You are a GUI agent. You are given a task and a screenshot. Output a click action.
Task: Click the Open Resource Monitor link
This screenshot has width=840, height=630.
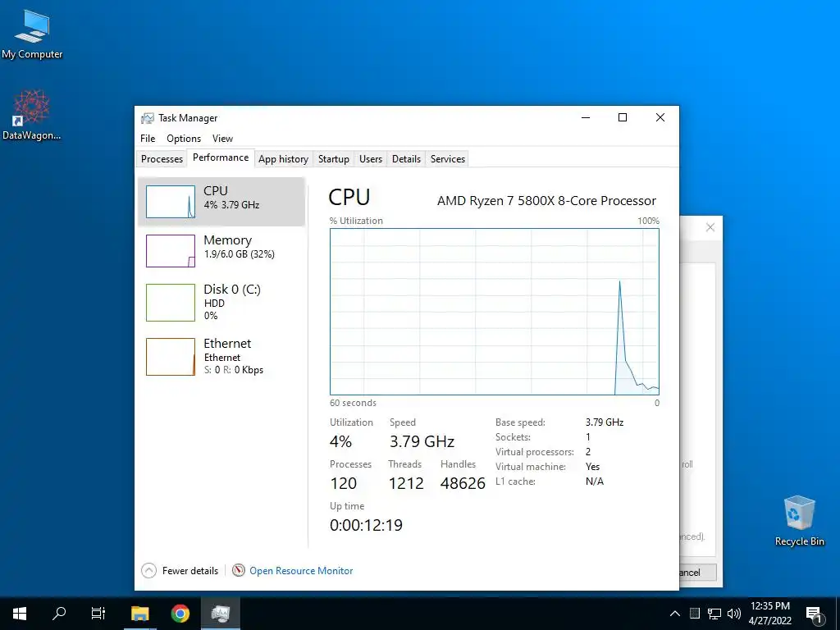pos(301,571)
